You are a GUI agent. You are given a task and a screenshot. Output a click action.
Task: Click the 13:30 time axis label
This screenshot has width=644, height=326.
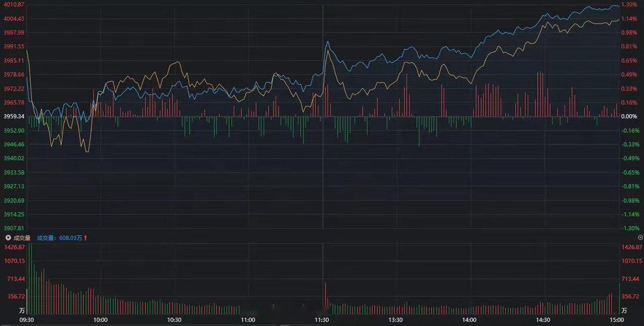pos(395,320)
